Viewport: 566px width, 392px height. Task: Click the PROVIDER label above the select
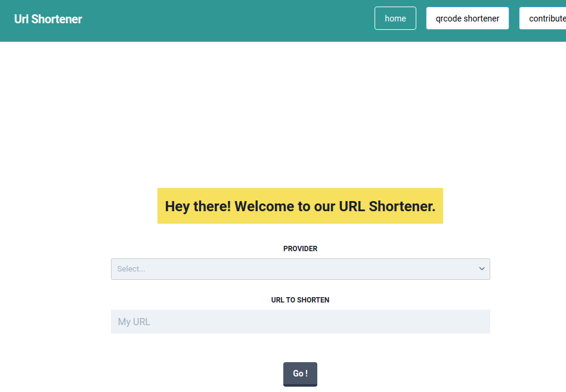coord(300,249)
